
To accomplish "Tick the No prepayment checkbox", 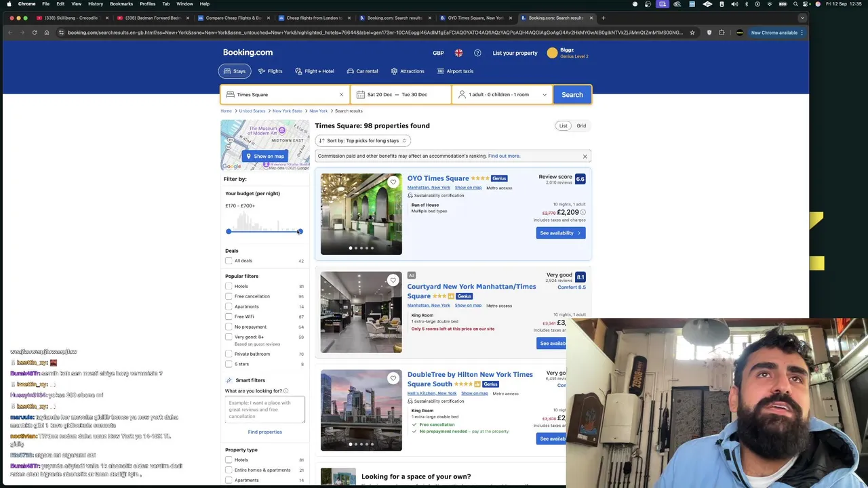I will coord(229,327).
